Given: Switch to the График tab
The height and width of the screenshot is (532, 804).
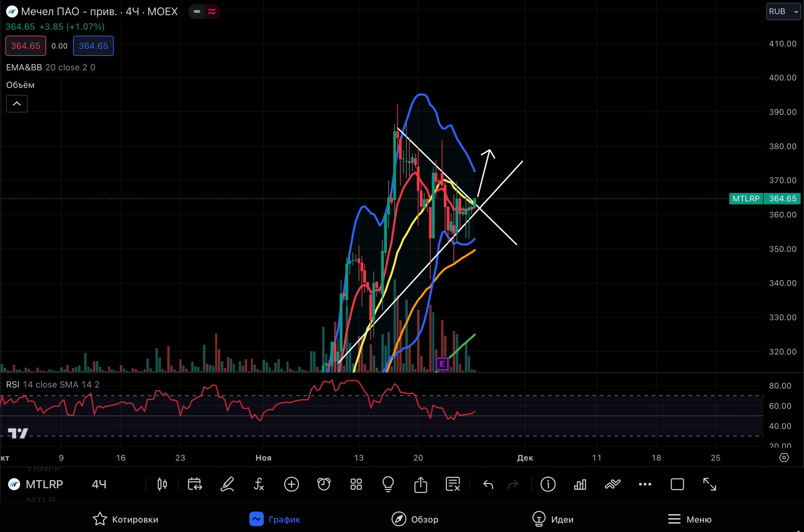Looking at the screenshot, I should [x=275, y=519].
